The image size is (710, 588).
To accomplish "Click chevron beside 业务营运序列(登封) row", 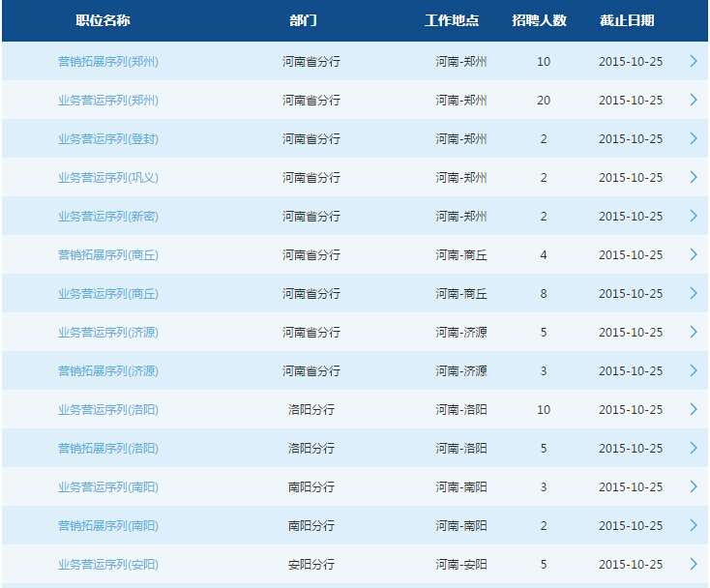I will (693, 138).
